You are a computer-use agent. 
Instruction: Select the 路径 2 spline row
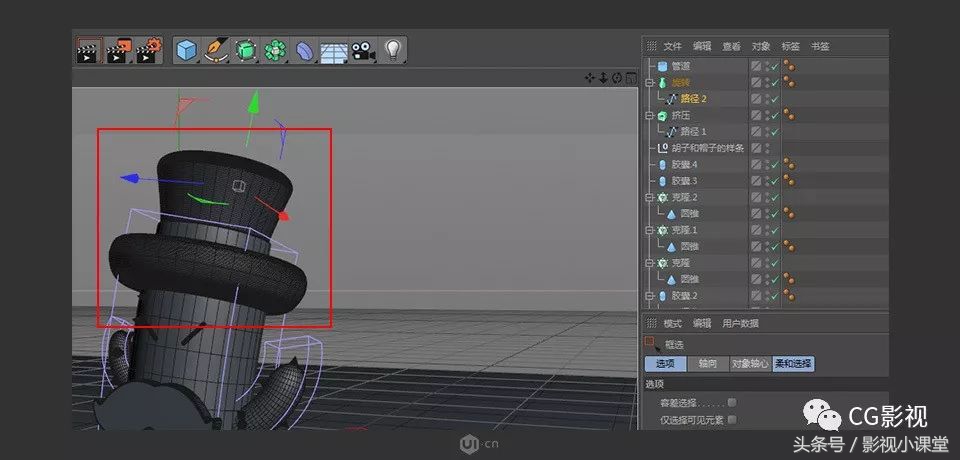pos(696,99)
